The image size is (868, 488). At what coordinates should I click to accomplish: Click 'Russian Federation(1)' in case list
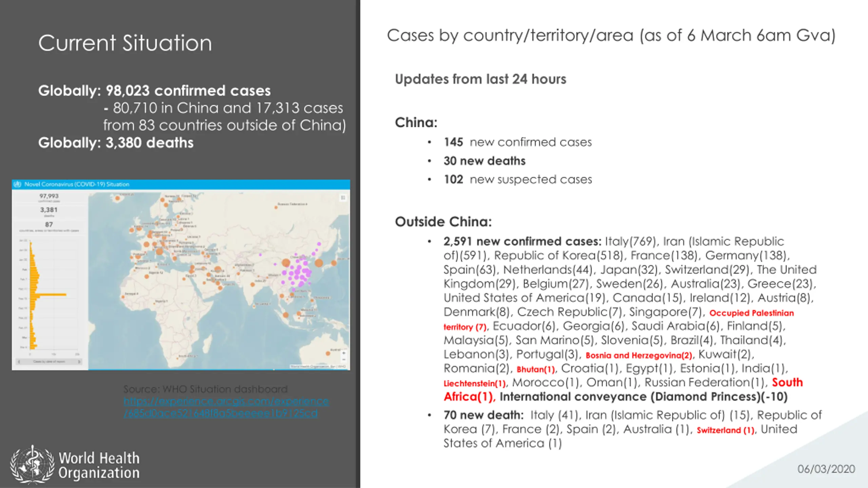pyautogui.click(x=705, y=382)
